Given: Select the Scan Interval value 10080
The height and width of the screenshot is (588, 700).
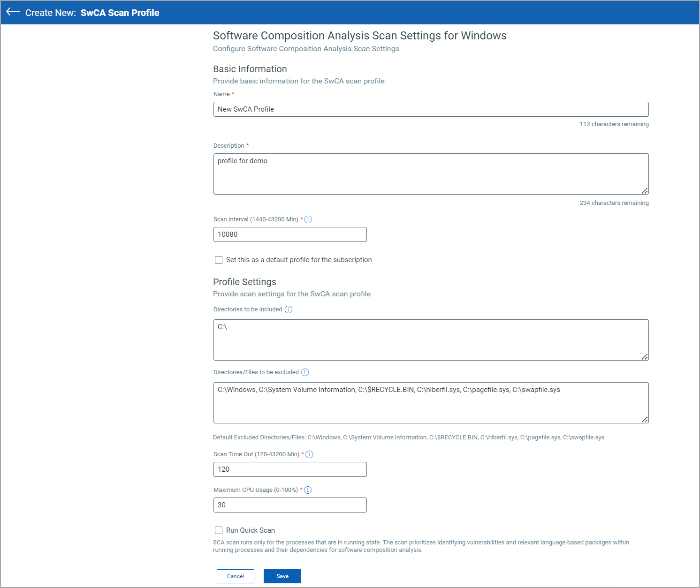Looking at the screenshot, I should 289,234.
